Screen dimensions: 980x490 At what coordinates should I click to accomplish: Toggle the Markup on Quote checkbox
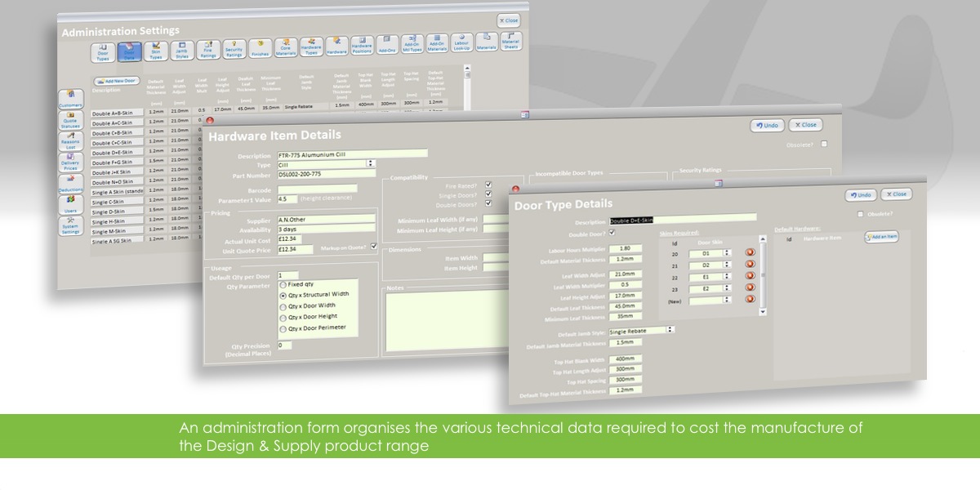374,247
